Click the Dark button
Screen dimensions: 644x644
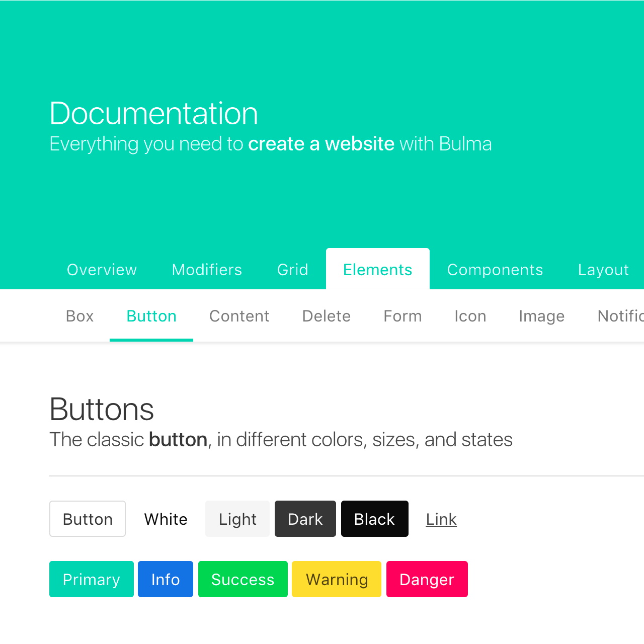coord(305,519)
